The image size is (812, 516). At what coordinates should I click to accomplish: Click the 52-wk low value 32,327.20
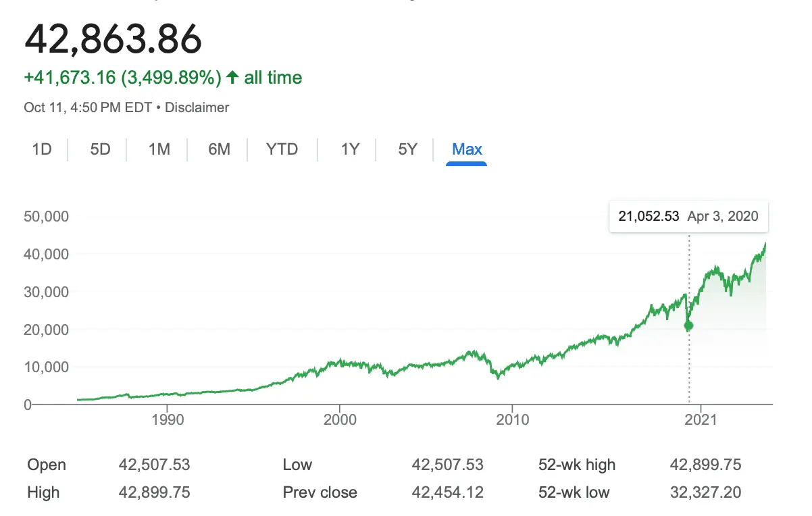click(705, 492)
